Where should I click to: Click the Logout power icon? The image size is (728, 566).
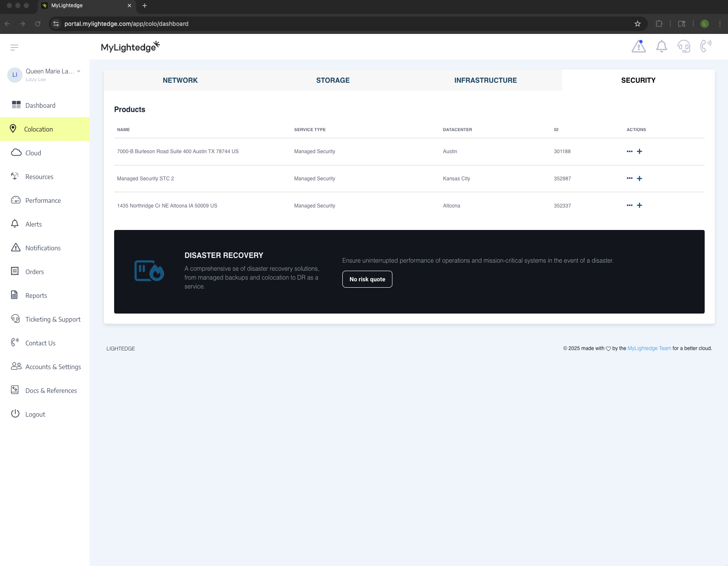point(15,414)
